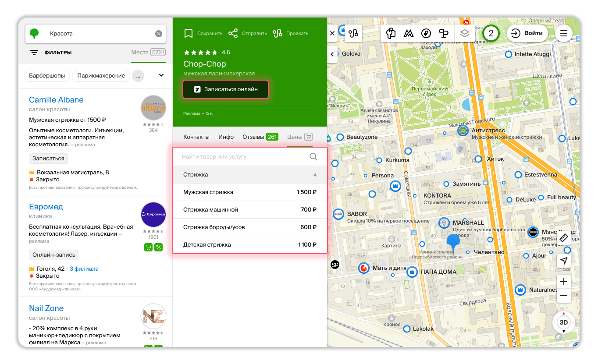Open the route builder icon beside the close button
Image resolution: width=598 pixels, height=364 pixels.
coord(353,33)
